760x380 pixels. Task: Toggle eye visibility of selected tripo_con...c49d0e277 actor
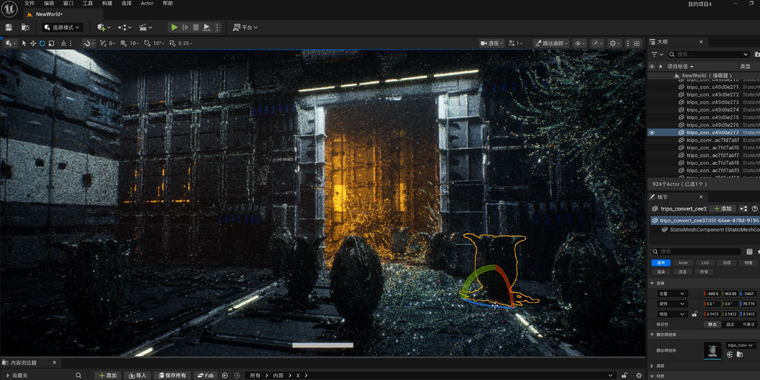click(x=652, y=132)
